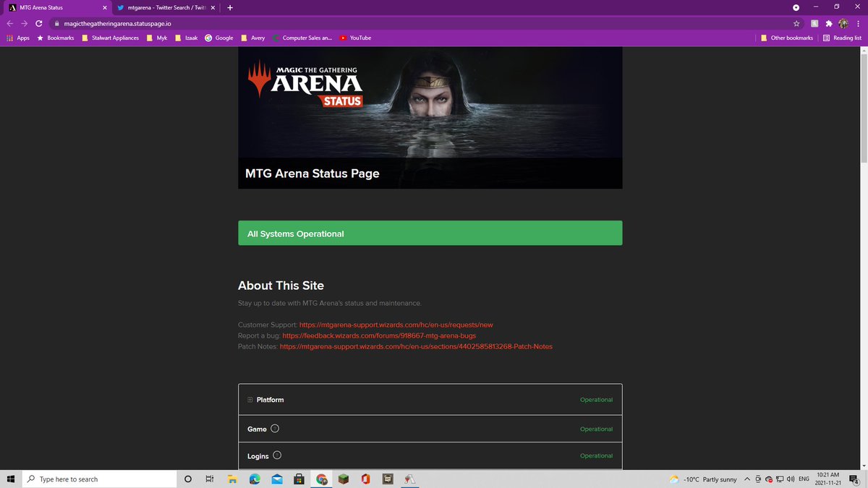Open the Izaak bookmark folder
Viewport: 868px width, 488px height.
(187, 38)
